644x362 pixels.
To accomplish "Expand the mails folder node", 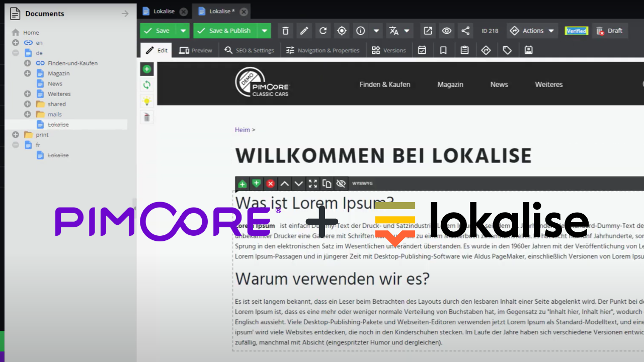I will [x=27, y=114].
